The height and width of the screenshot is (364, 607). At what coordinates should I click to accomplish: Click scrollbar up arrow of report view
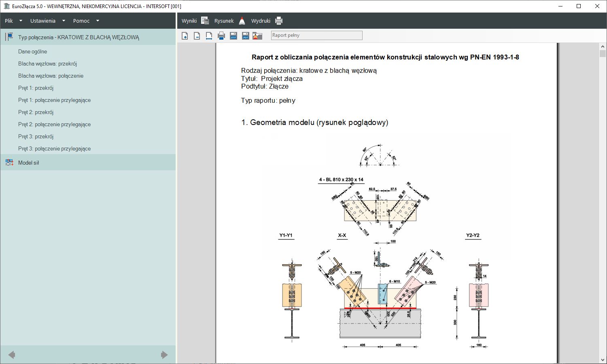pyautogui.click(x=603, y=47)
